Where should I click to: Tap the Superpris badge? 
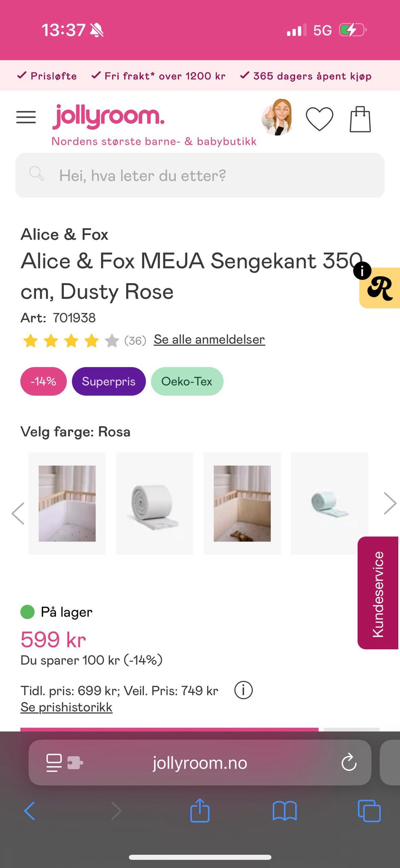tap(109, 381)
